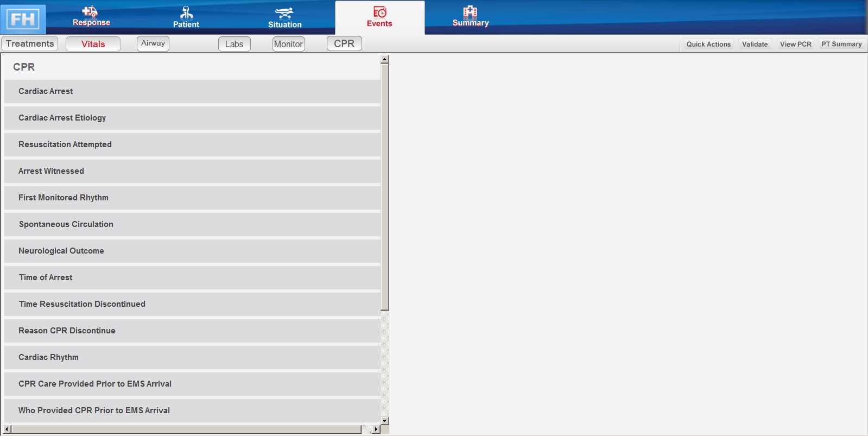
Task: Select the Cardiac Rhythm row
Action: pyautogui.click(x=192, y=357)
